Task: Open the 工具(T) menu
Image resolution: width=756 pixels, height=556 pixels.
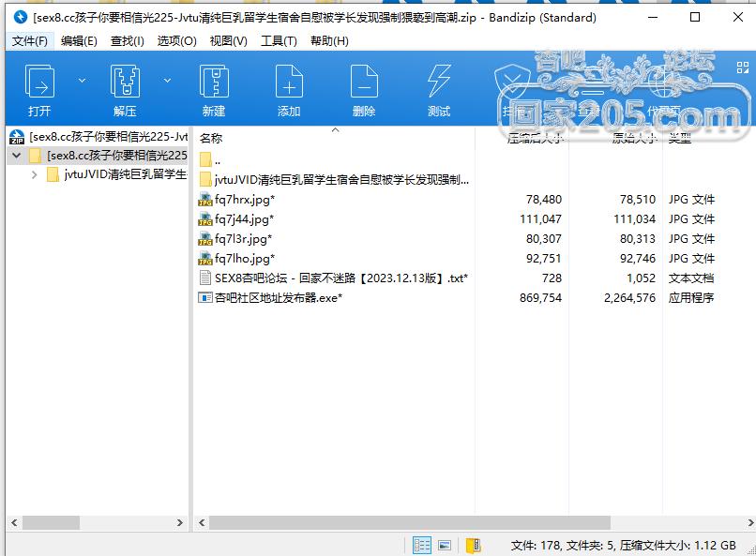Action: click(x=279, y=41)
